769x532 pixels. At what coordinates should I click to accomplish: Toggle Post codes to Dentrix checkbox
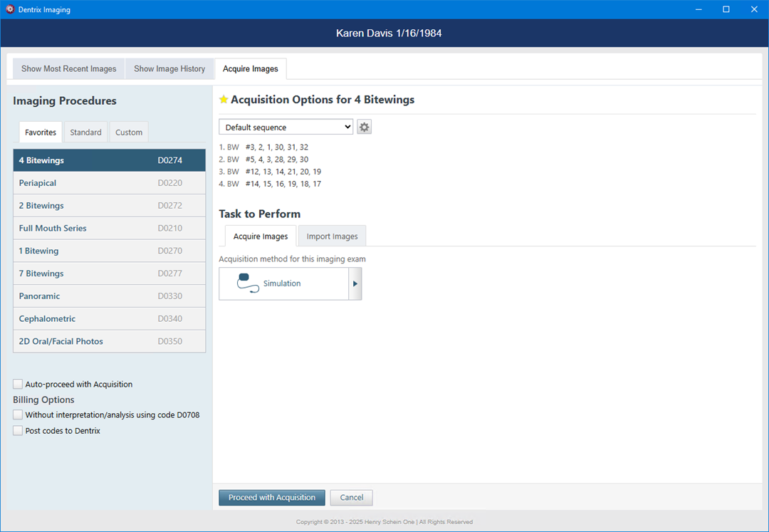[x=18, y=430]
